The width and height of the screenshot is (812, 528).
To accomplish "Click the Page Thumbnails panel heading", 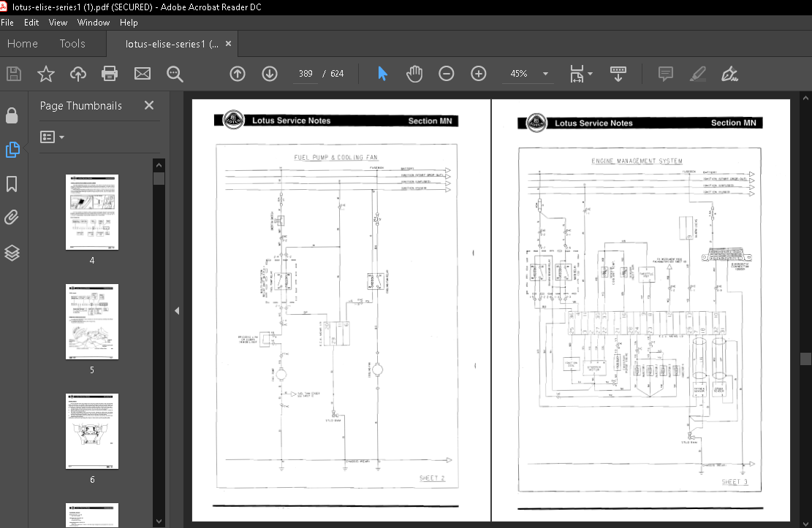I will tap(81, 106).
